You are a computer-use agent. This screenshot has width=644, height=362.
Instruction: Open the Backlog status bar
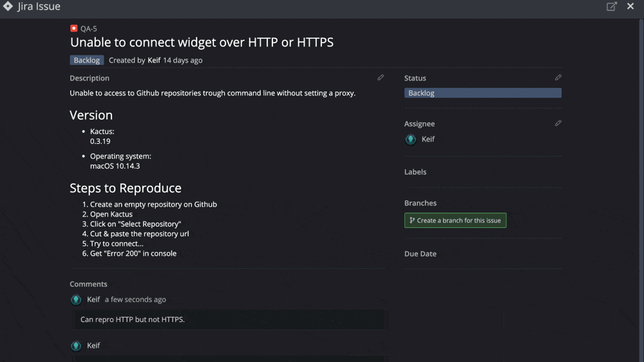point(482,93)
